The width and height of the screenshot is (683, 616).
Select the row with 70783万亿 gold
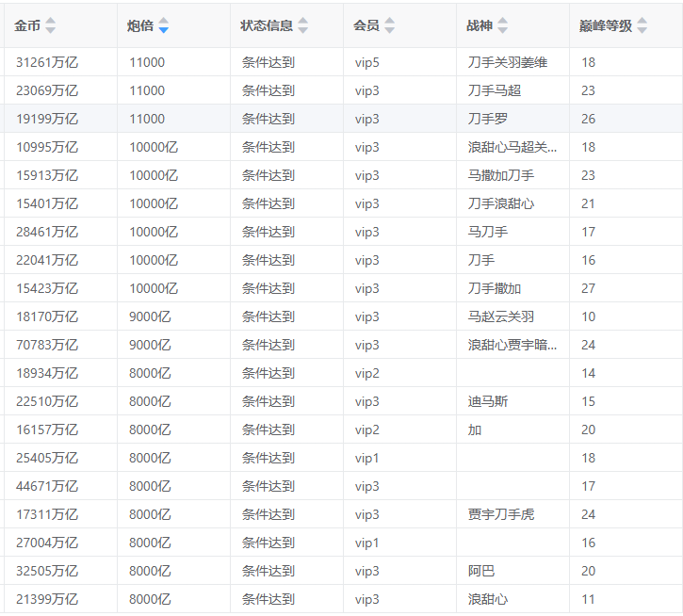pos(47,345)
